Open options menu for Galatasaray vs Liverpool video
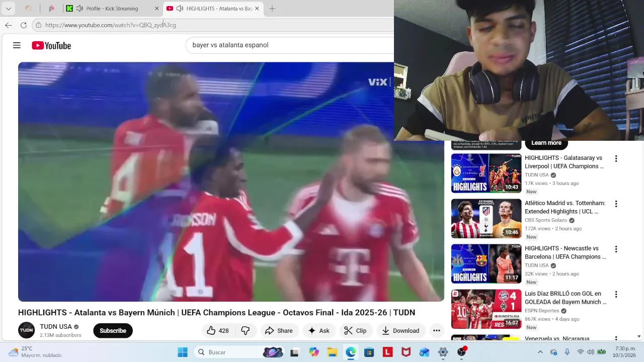Viewport: 644px width, 362px height. click(x=616, y=159)
